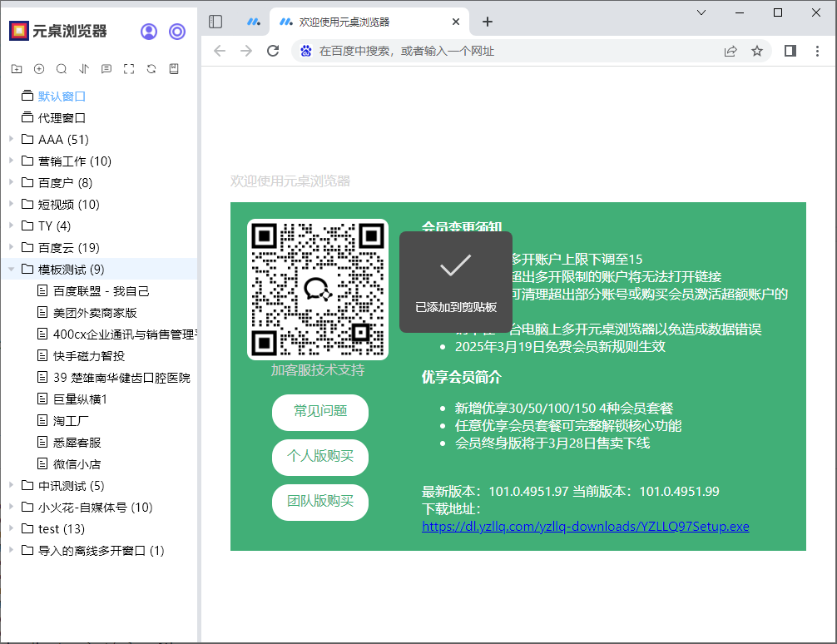Screen dimensions: 837x644
Task: Click the fullscreen frame icon in sidebar
Action: click(x=129, y=69)
